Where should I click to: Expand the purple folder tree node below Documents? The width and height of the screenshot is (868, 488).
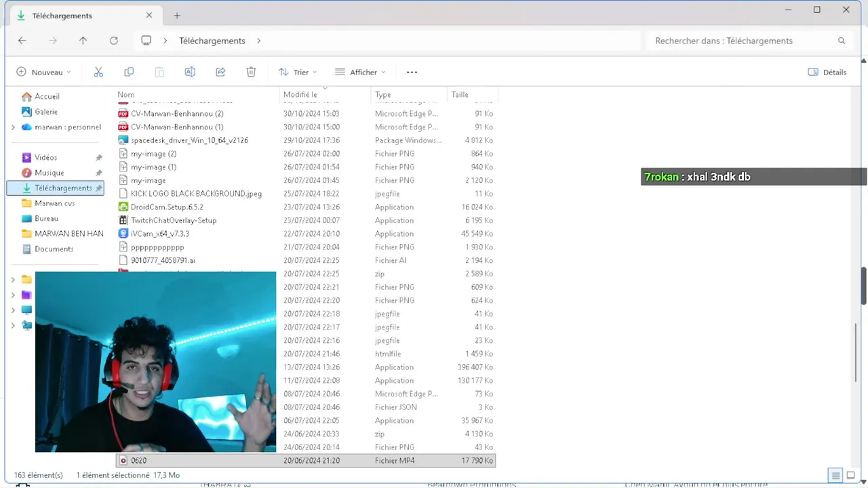pyautogui.click(x=13, y=295)
